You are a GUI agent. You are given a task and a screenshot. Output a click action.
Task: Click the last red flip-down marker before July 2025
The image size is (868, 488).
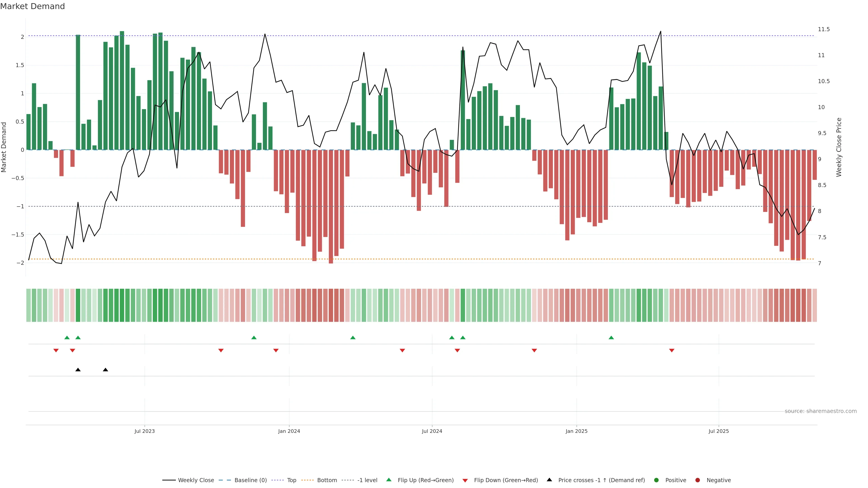pyautogui.click(x=672, y=351)
